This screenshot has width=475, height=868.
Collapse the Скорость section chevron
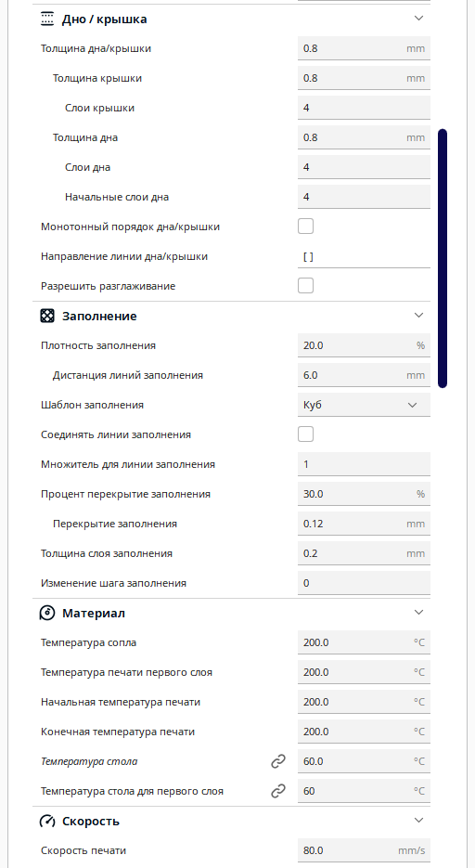click(418, 821)
